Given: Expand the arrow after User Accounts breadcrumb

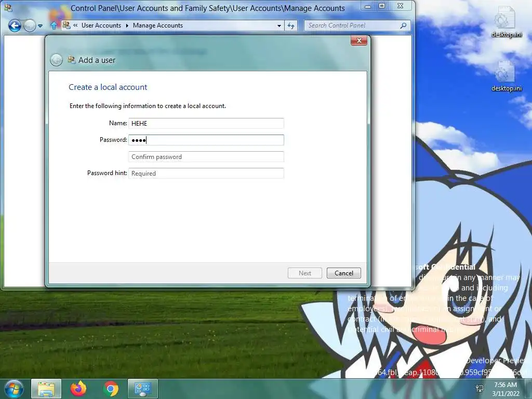Looking at the screenshot, I should [x=127, y=25].
